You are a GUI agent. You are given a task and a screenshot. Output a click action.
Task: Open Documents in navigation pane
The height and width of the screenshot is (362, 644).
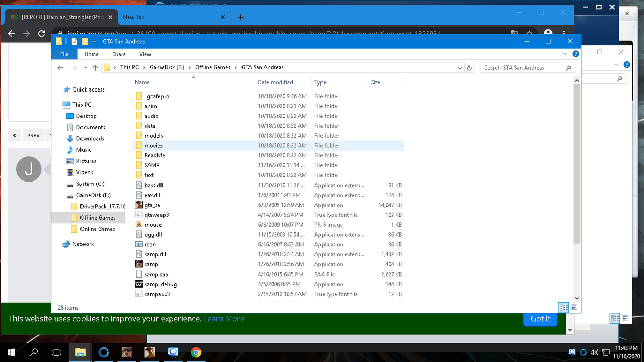tap(91, 127)
